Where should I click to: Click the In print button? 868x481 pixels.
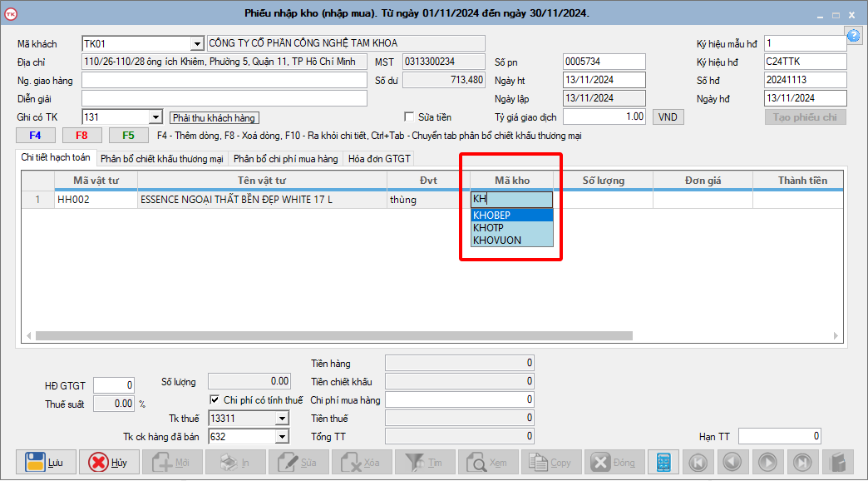point(235,462)
